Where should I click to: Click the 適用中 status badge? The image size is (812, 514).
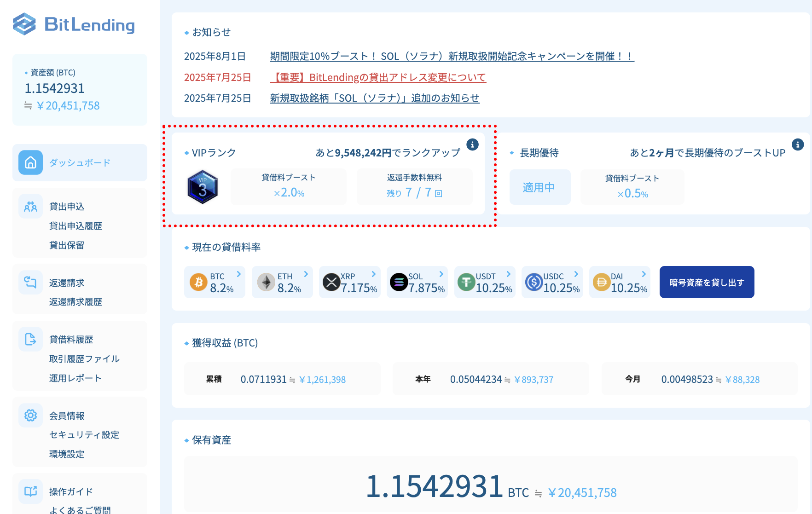point(540,187)
